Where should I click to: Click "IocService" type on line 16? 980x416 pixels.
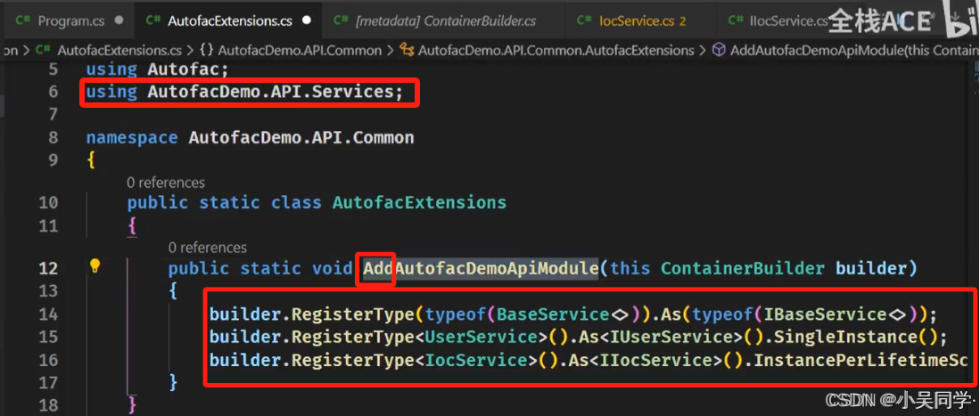pyautogui.click(x=476, y=361)
